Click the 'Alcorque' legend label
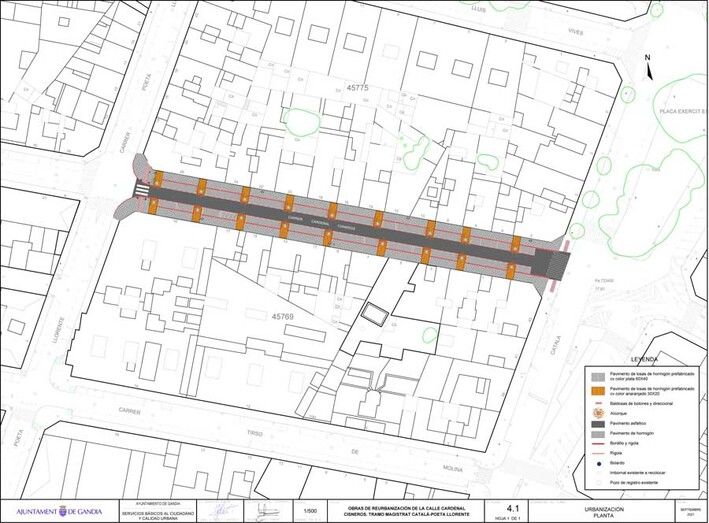The width and height of the screenshot is (709, 523). point(619,413)
